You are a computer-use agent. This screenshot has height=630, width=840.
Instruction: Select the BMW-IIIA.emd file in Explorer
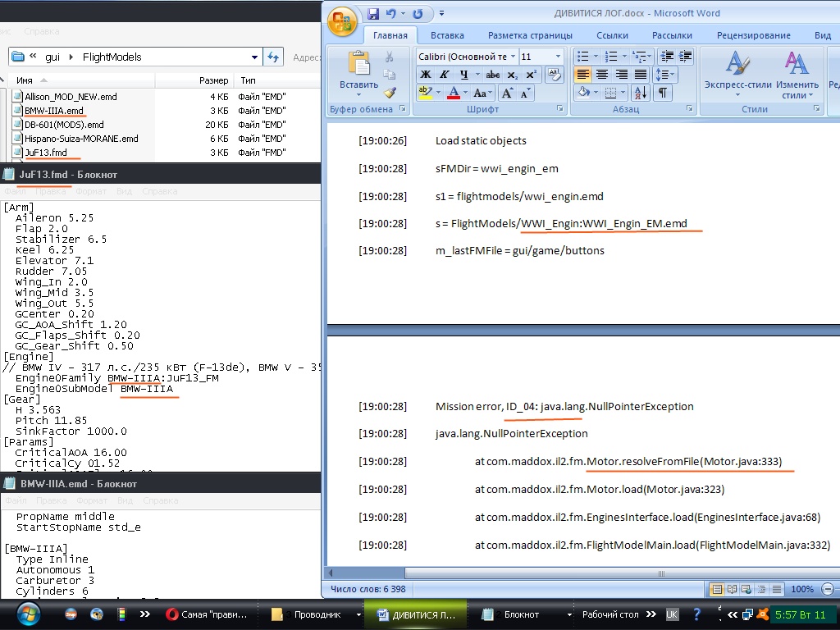[x=53, y=111]
